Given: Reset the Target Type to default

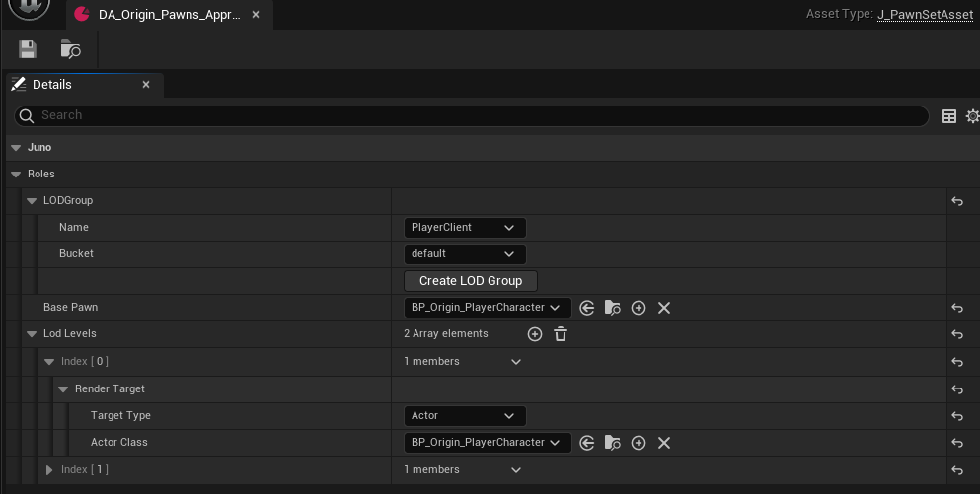Looking at the screenshot, I should pyautogui.click(x=956, y=416).
